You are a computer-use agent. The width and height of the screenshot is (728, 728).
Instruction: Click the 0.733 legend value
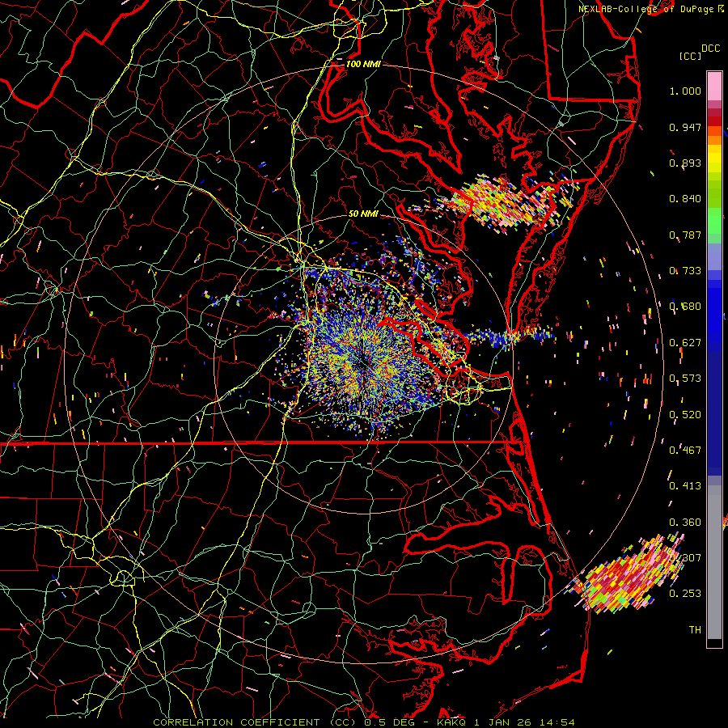pyautogui.click(x=685, y=271)
